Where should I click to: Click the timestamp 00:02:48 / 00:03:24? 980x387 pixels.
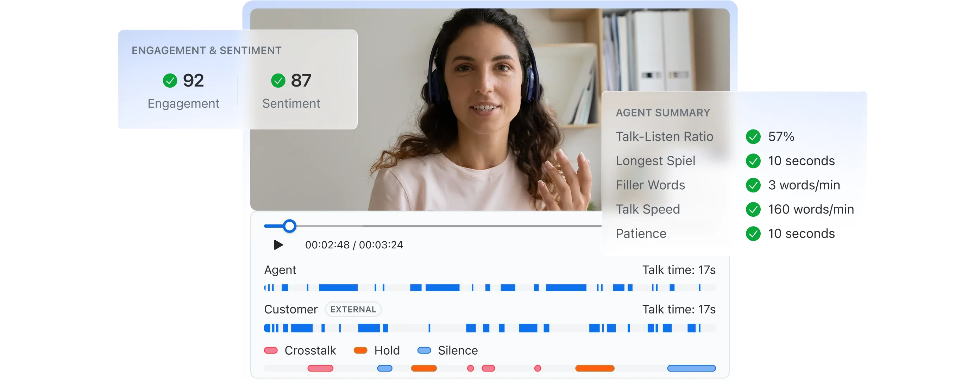tap(354, 245)
